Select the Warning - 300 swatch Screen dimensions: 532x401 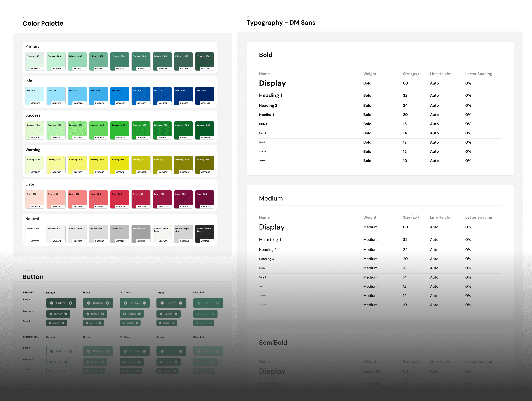click(77, 165)
